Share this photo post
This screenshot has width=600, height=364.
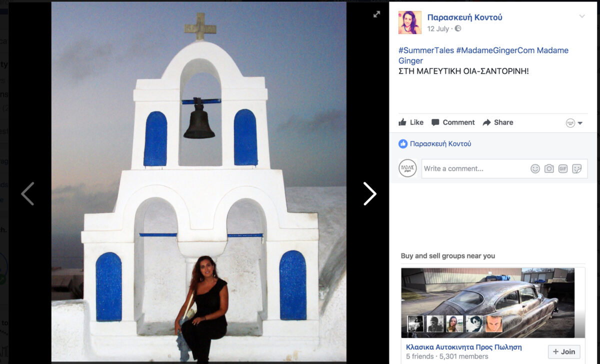498,122
